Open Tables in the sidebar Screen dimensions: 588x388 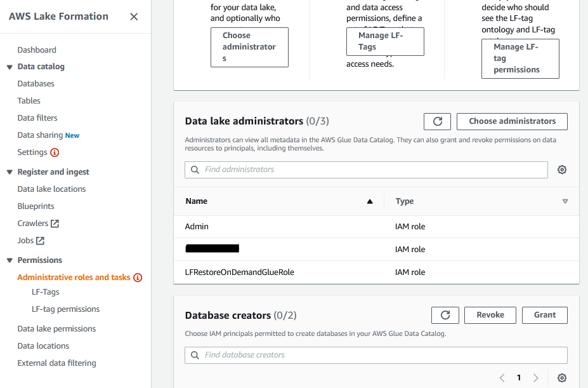(x=29, y=101)
